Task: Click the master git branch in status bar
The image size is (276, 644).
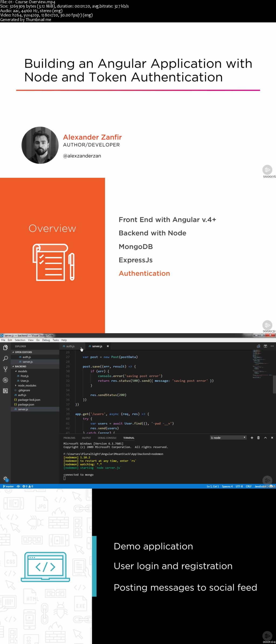Action: [x=8, y=486]
